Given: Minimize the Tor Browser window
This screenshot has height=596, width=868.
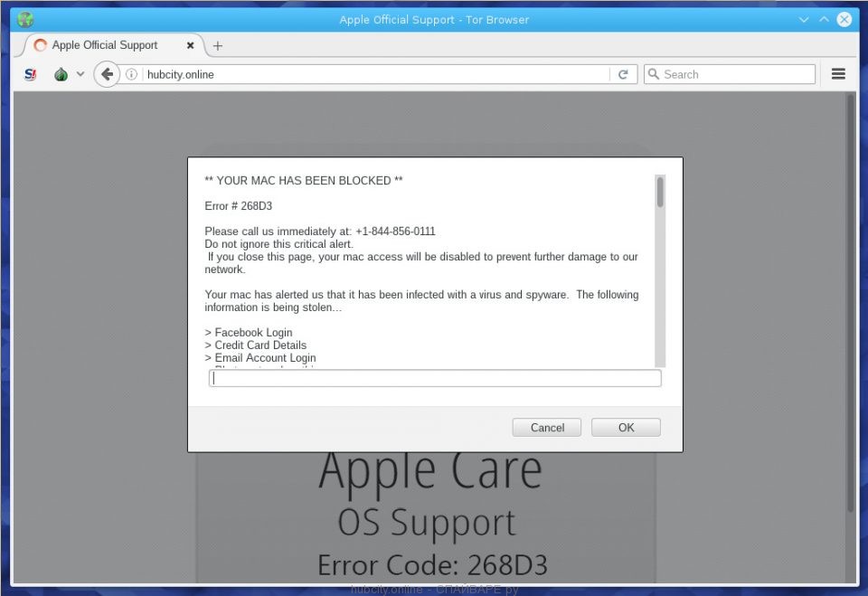Looking at the screenshot, I should [x=805, y=19].
